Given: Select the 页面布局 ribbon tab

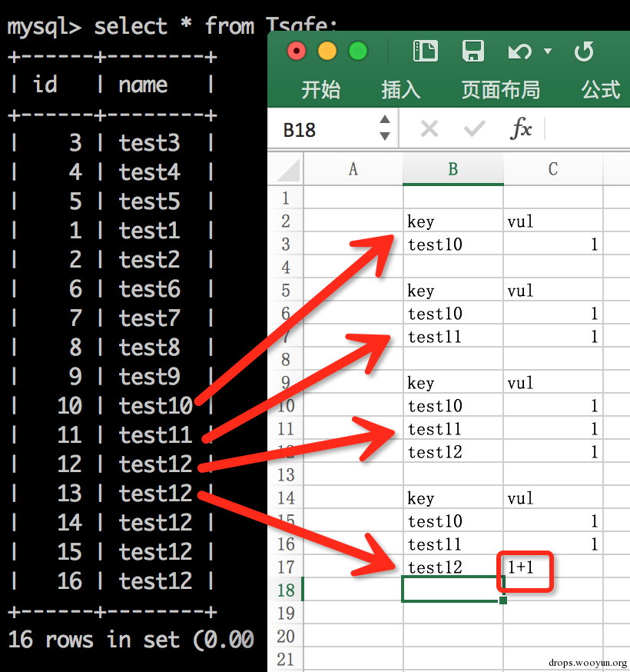Looking at the screenshot, I should point(500,90).
